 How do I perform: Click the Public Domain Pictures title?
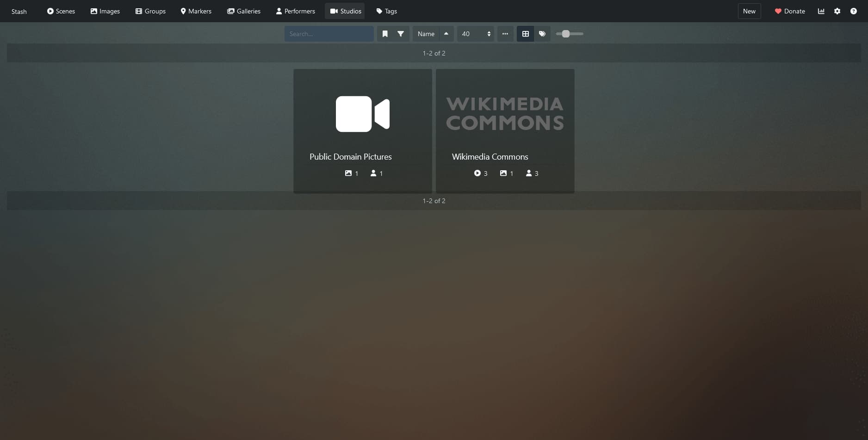(351, 157)
